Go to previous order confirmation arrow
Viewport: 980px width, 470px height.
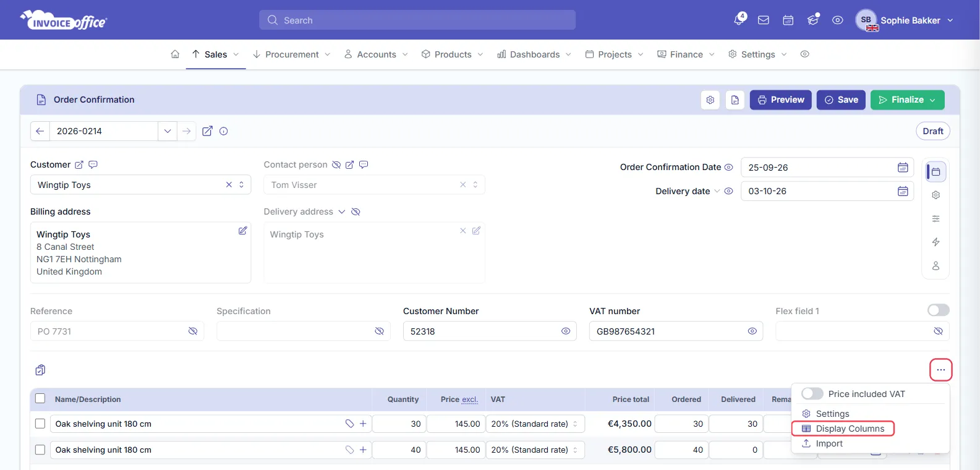pyautogui.click(x=40, y=131)
